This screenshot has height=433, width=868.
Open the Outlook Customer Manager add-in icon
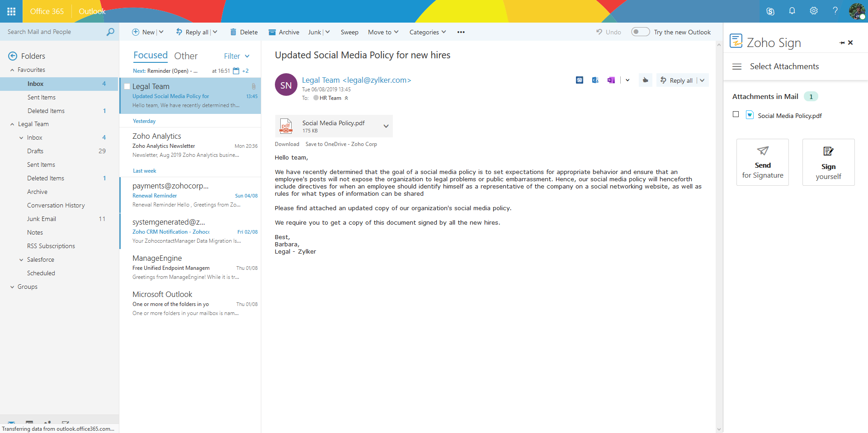pyautogui.click(x=595, y=80)
